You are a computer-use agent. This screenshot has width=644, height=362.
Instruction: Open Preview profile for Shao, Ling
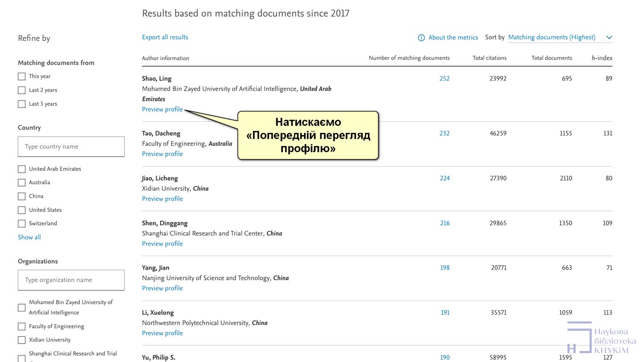[162, 109]
